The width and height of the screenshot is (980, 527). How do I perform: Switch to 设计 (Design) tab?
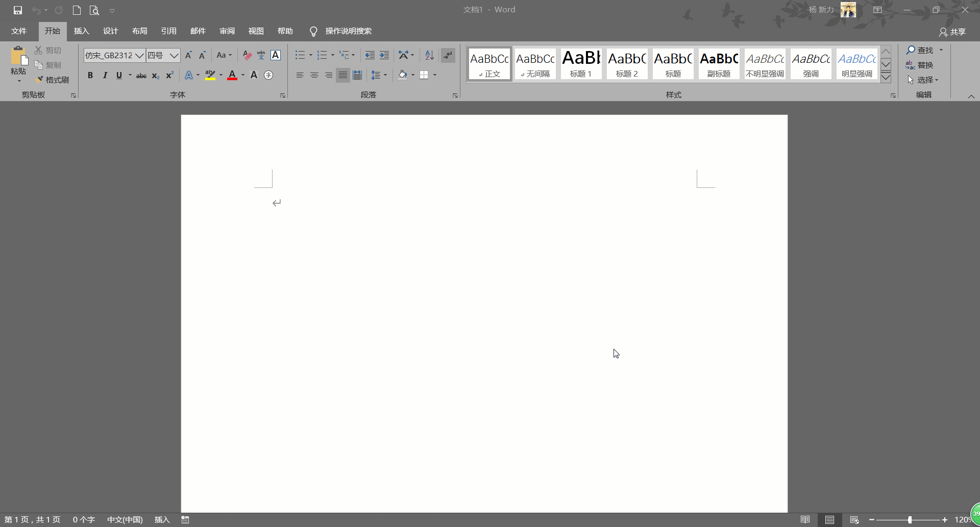click(x=110, y=31)
